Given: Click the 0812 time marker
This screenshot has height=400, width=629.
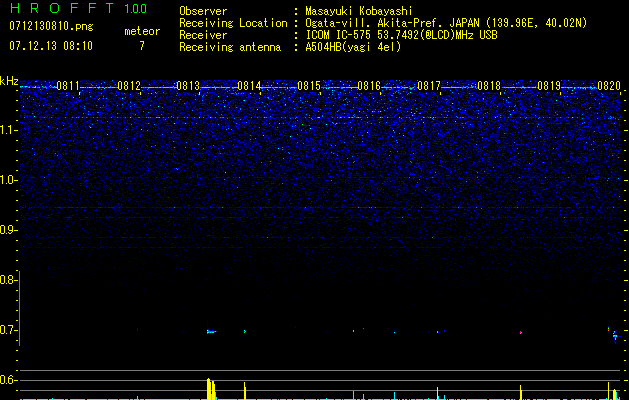Looking at the screenshot, I should (129, 86).
